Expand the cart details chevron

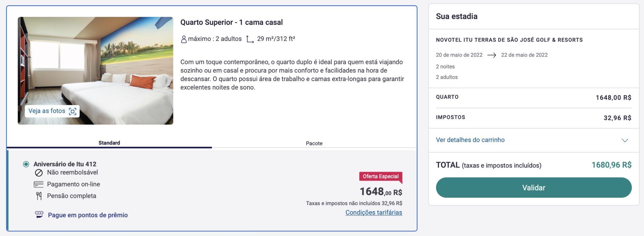pos(625,140)
